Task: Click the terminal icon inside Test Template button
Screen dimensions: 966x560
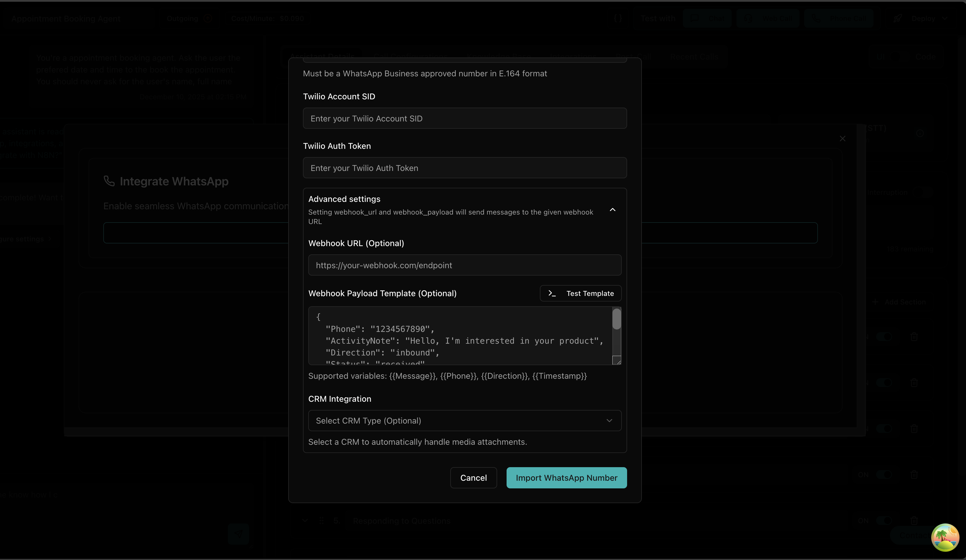Action: click(552, 293)
